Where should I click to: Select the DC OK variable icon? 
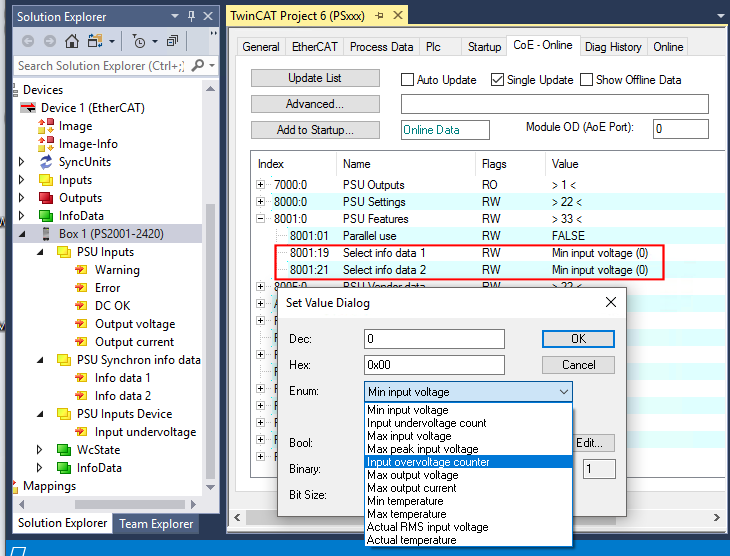click(81, 305)
